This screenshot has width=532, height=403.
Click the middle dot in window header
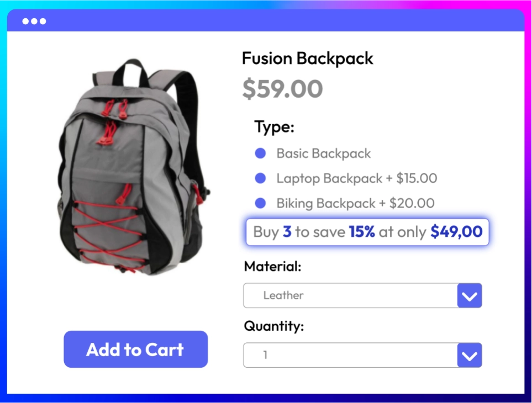(x=34, y=22)
